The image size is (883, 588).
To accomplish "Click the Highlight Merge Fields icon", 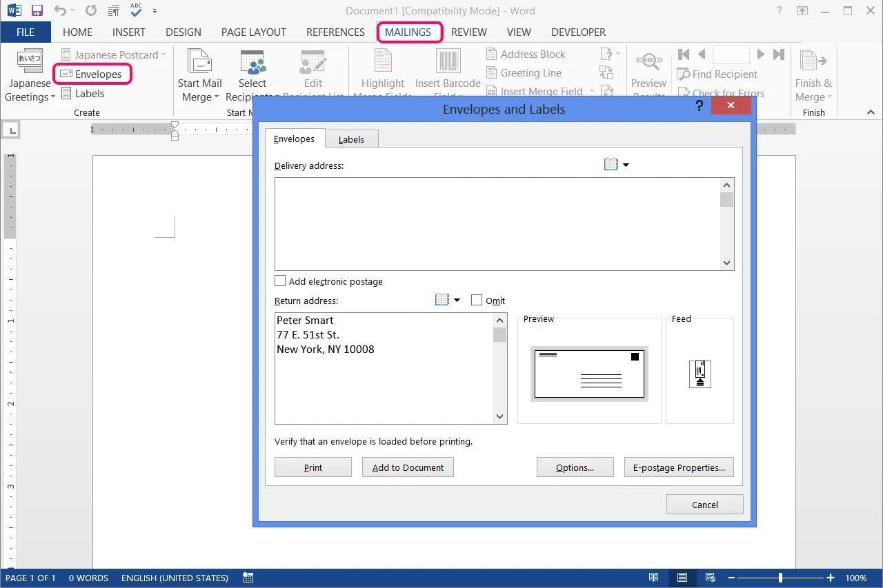I will (383, 61).
